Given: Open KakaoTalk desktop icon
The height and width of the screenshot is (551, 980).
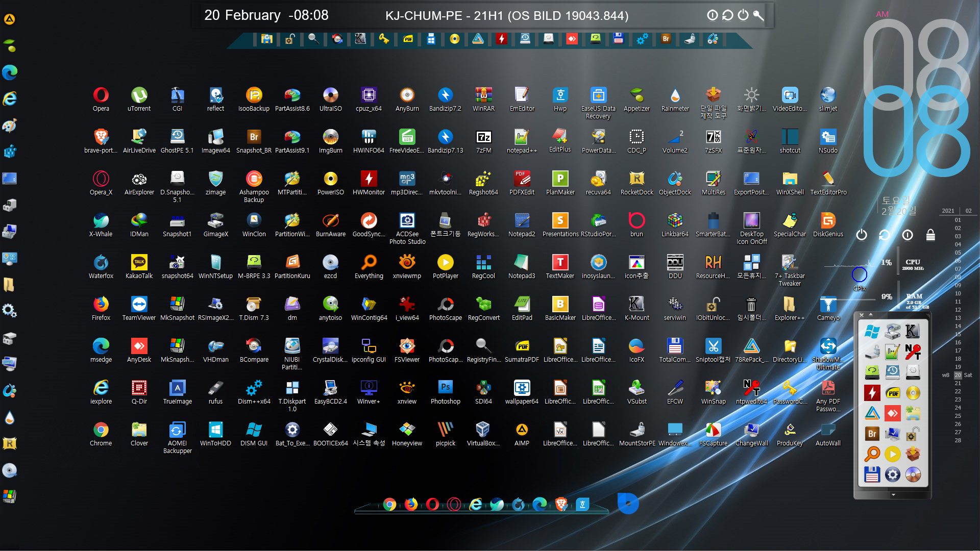Looking at the screenshot, I should [x=139, y=266].
